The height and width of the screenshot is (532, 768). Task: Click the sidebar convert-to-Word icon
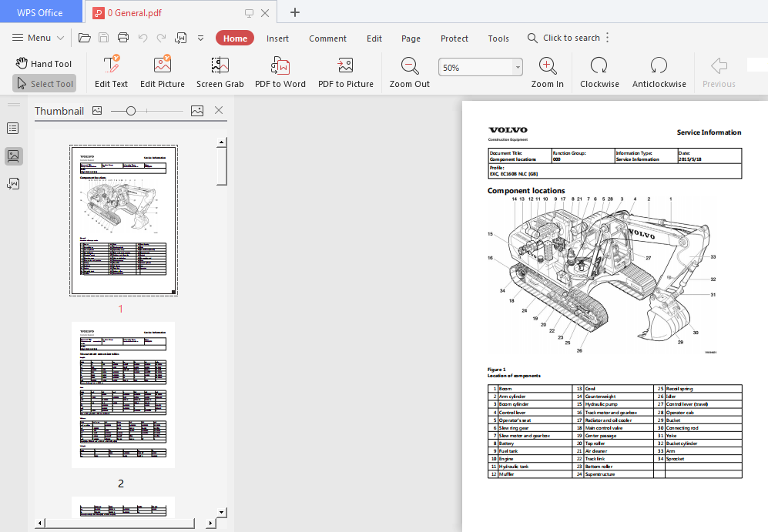click(13, 183)
